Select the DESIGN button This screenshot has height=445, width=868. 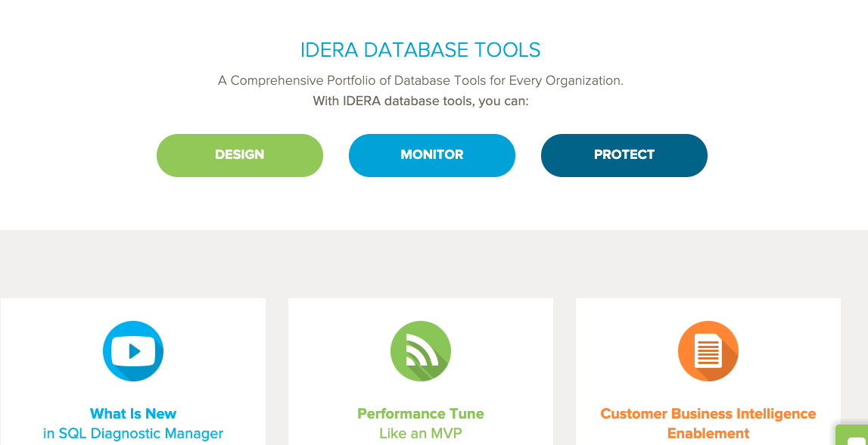point(239,155)
